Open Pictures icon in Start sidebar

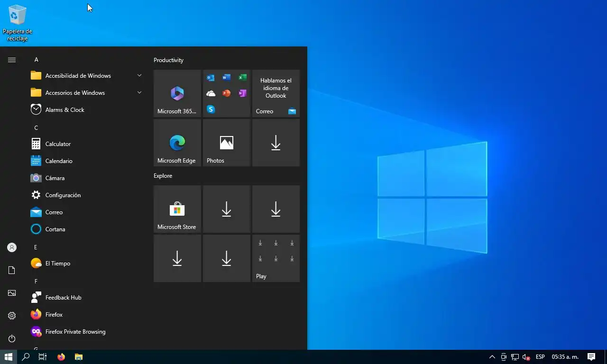tap(12, 293)
